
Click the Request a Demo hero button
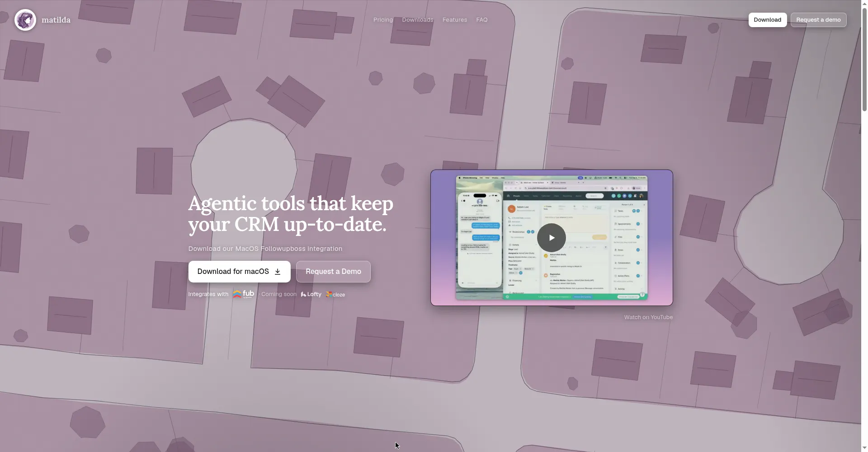[334, 272]
